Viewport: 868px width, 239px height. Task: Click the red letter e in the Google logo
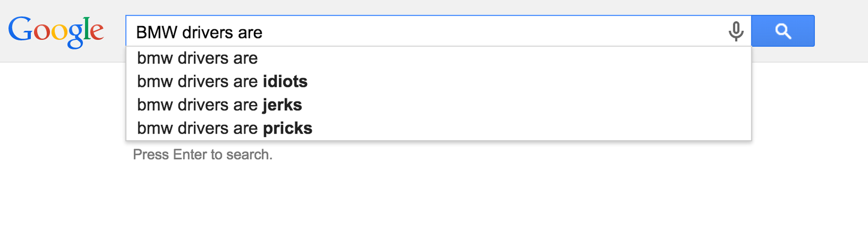point(97,32)
